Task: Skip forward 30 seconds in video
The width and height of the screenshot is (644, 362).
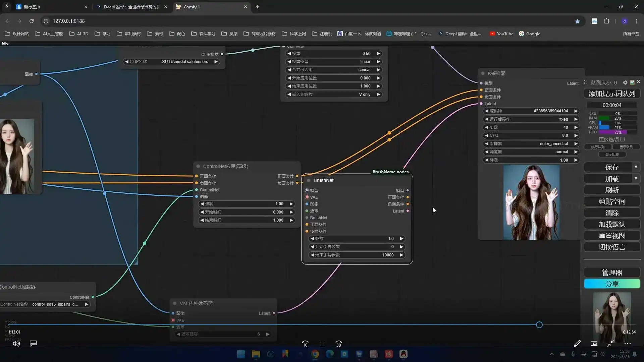Action: [x=339, y=344]
